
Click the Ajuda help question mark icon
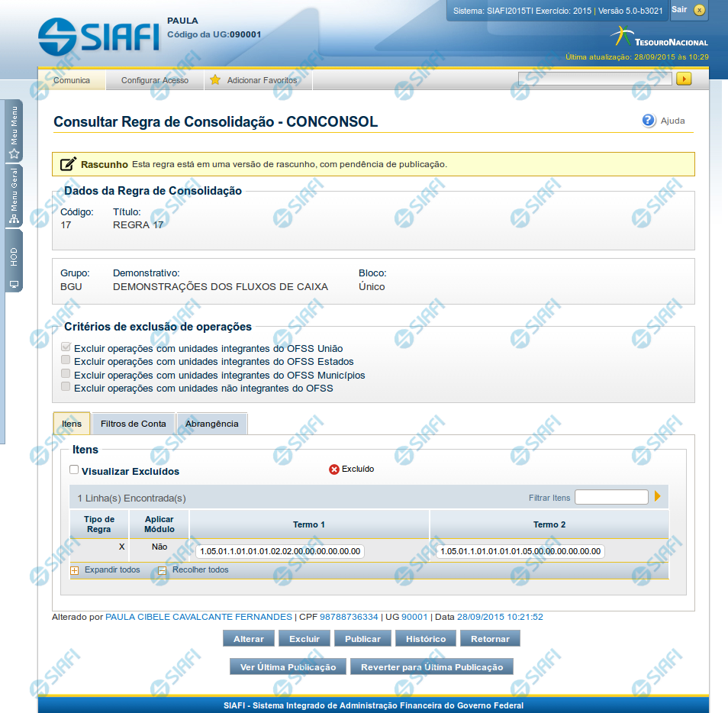point(649,121)
